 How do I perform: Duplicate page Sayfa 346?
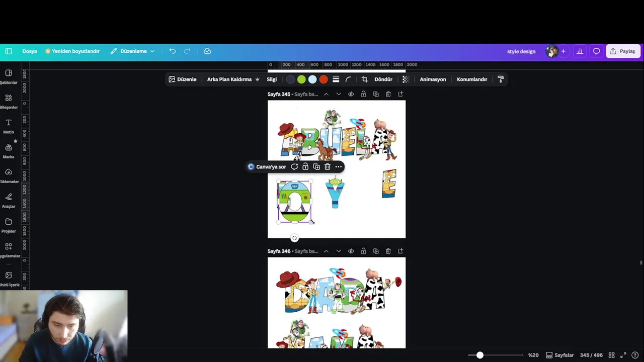click(x=376, y=251)
